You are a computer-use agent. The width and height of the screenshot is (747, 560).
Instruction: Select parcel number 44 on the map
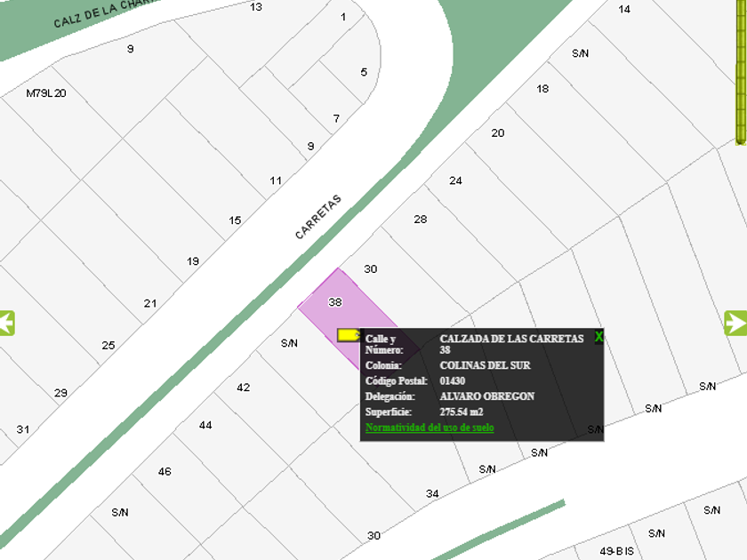pos(205,425)
